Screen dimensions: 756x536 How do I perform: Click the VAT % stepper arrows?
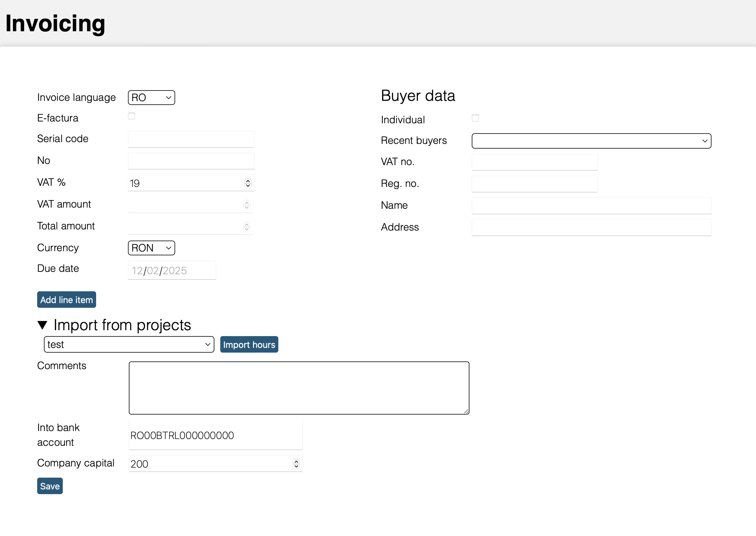pyautogui.click(x=248, y=183)
